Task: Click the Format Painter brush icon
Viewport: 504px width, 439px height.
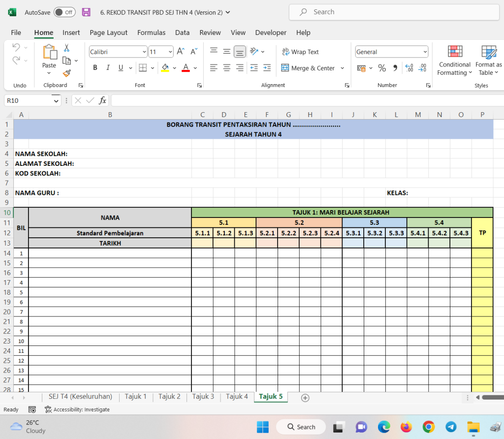Action: [x=67, y=73]
